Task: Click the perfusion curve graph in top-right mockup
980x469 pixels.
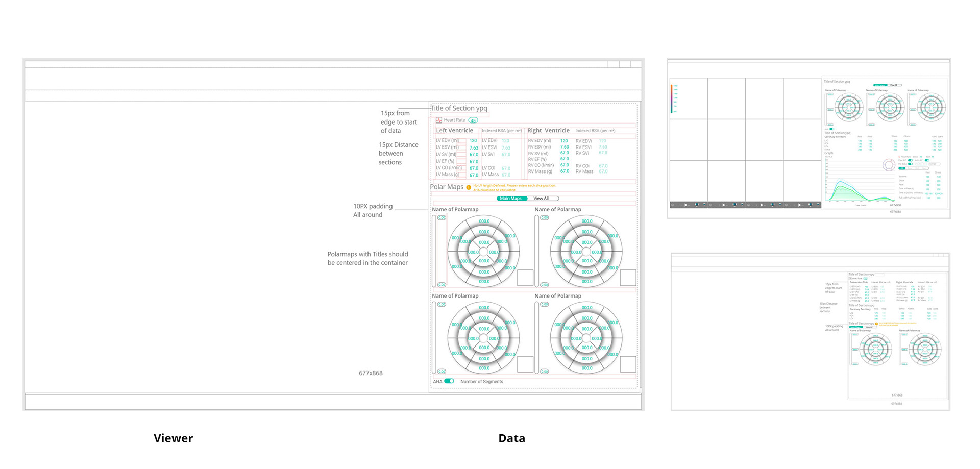Action: (860, 180)
